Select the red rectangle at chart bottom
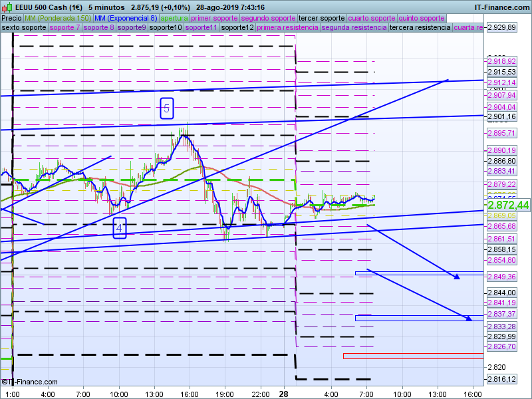The image size is (532, 399). [x=412, y=356]
